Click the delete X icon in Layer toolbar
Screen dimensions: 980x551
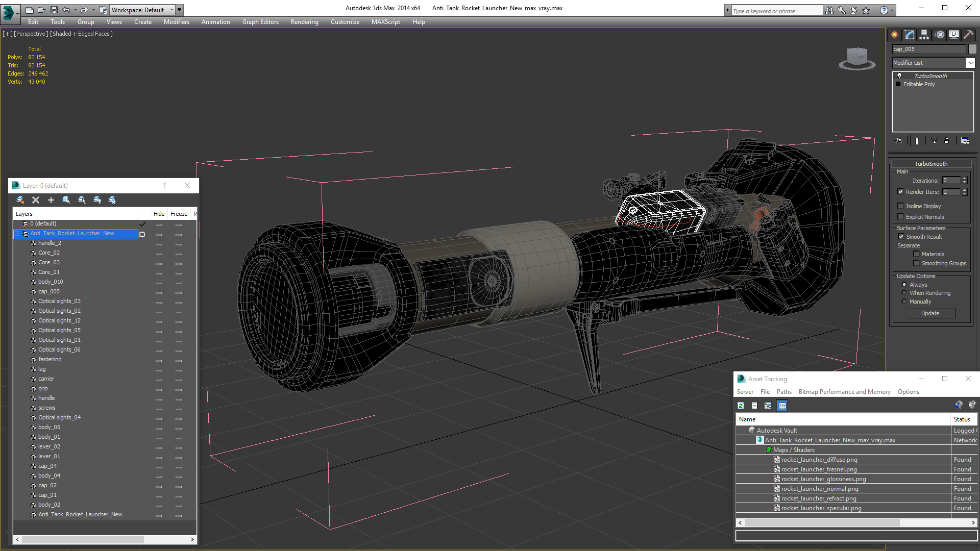click(36, 200)
